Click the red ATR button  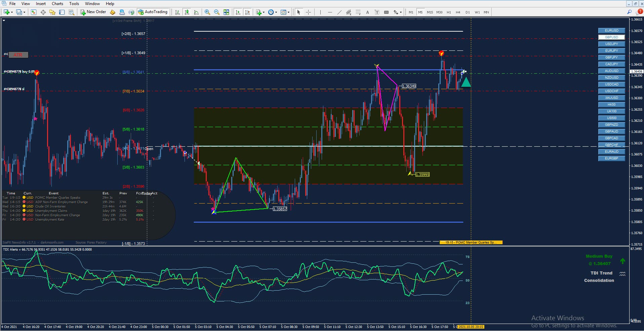tap(18, 55)
